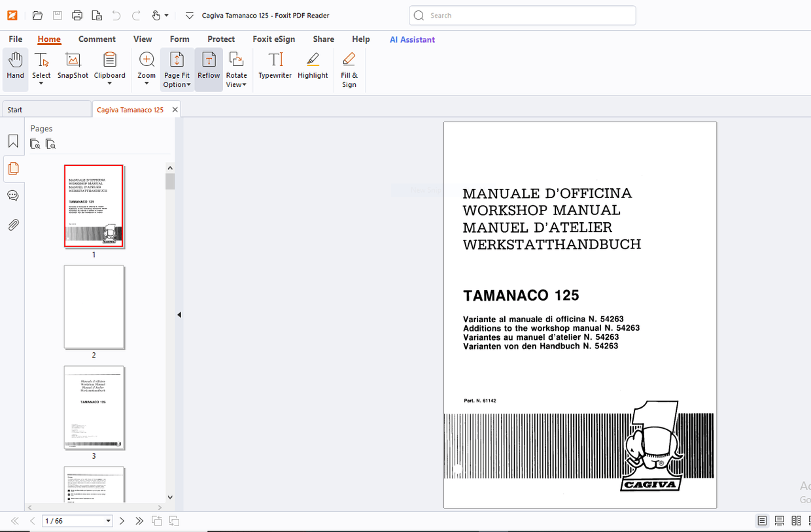Screen dimensions: 811x532
Task: Open the Zoom tool
Action: 146,65
